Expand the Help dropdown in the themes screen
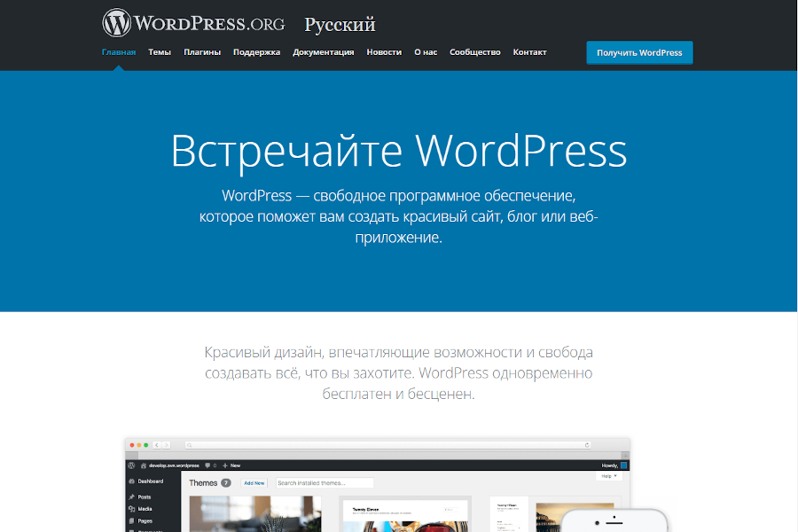Screen dimensions: 798x532 click(610, 476)
